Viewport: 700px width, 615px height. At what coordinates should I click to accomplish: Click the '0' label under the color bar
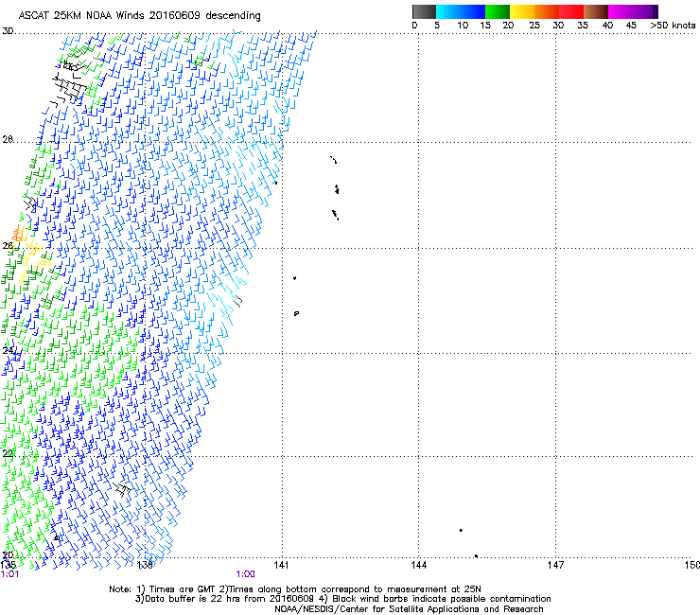pyautogui.click(x=414, y=26)
